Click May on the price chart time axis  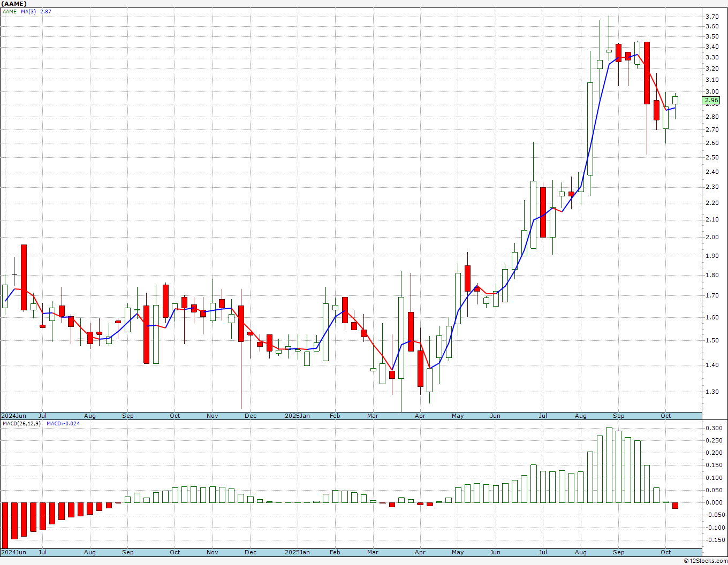pos(458,416)
